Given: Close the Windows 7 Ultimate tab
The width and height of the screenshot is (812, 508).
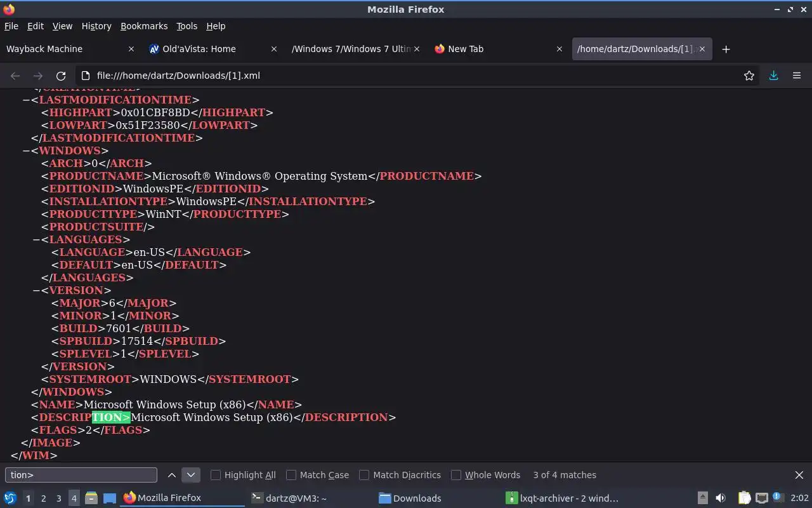Looking at the screenshot, I should tap(417, 49).
